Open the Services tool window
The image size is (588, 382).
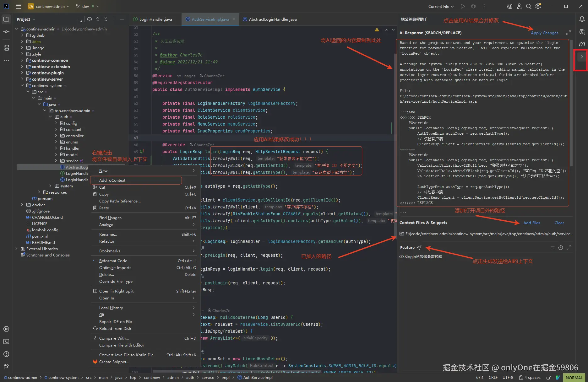6,329
